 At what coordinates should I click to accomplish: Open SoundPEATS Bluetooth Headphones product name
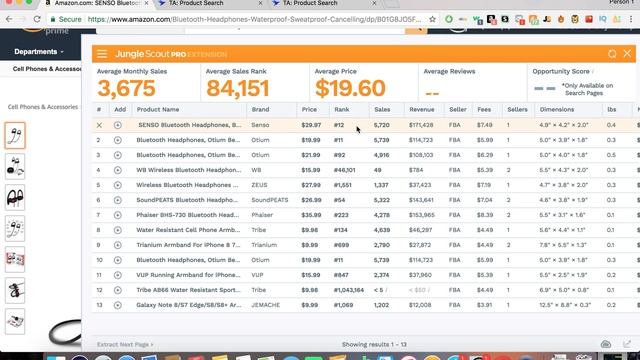pyautogui.click(x=187, y=200)
